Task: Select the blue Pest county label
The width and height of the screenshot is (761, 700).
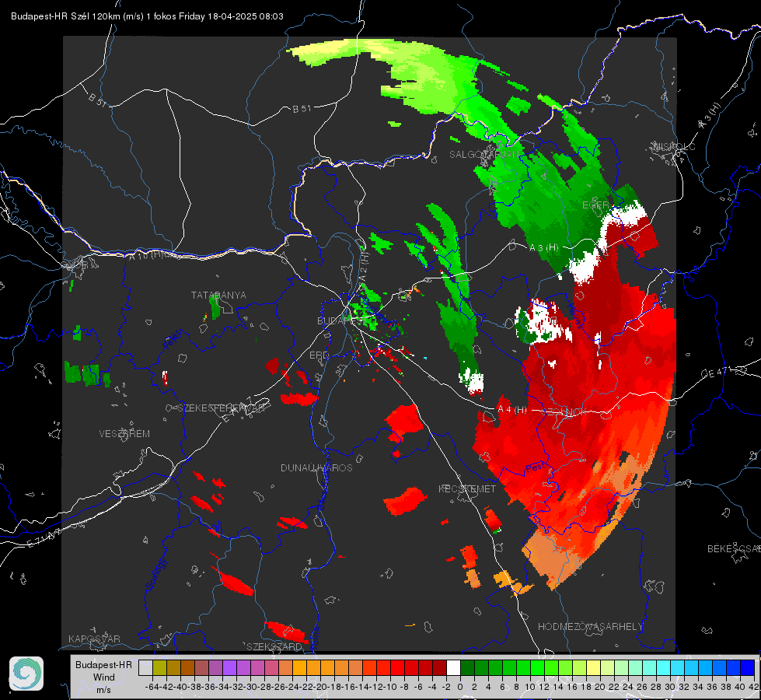Action: [x=534, y=467]
